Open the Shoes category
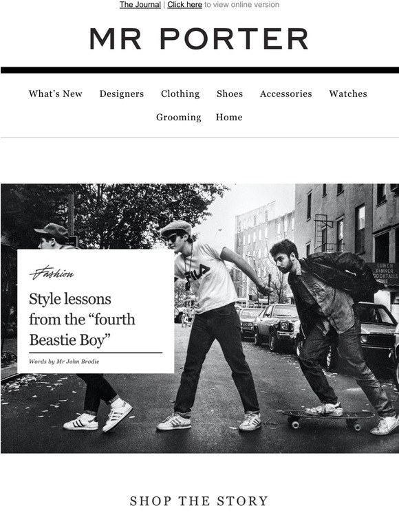This screenshot has height=532, width=399. 230,93
